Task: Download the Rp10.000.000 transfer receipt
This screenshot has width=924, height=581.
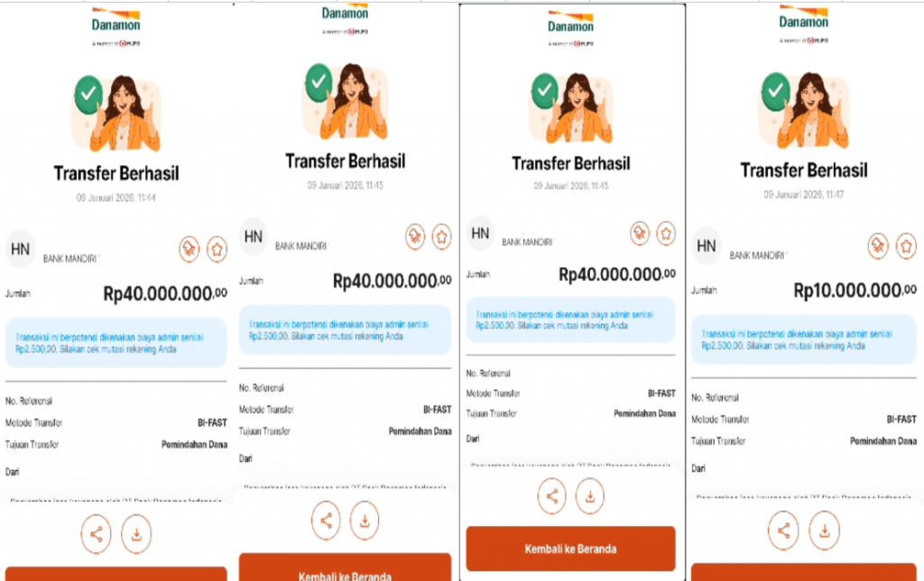Action: pos(824,530)
